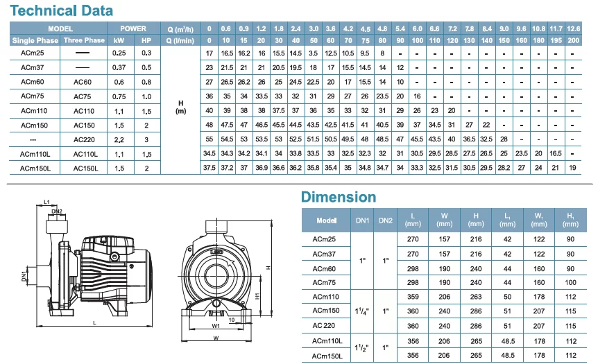The width and height of the screenshot is (607, 364).
Task: Click ACm110L model in technical table
Action: (x=35, y=154)
